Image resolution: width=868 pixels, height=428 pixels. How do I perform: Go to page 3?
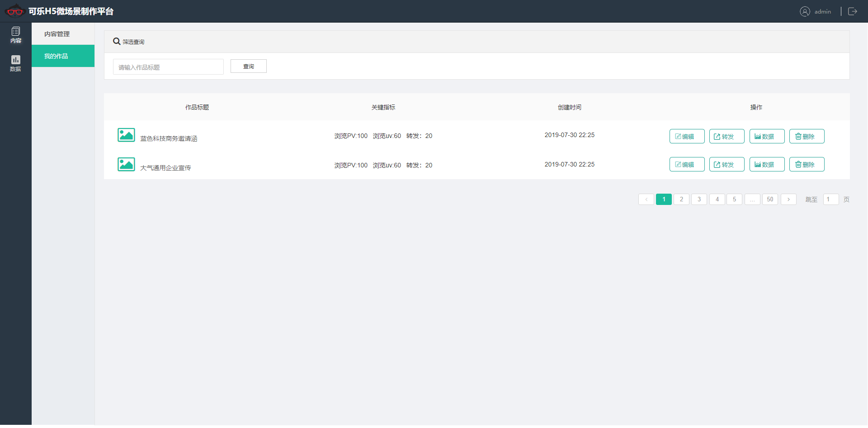[x=699, y=199]
